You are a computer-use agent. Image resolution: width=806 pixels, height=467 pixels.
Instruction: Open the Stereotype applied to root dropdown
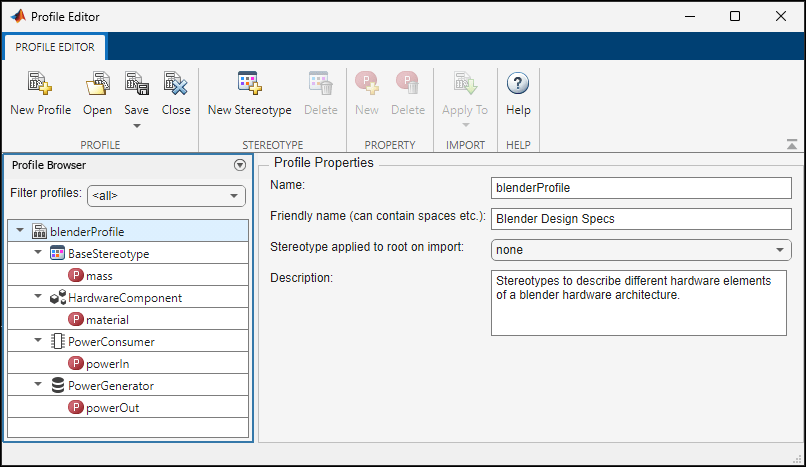641,250
